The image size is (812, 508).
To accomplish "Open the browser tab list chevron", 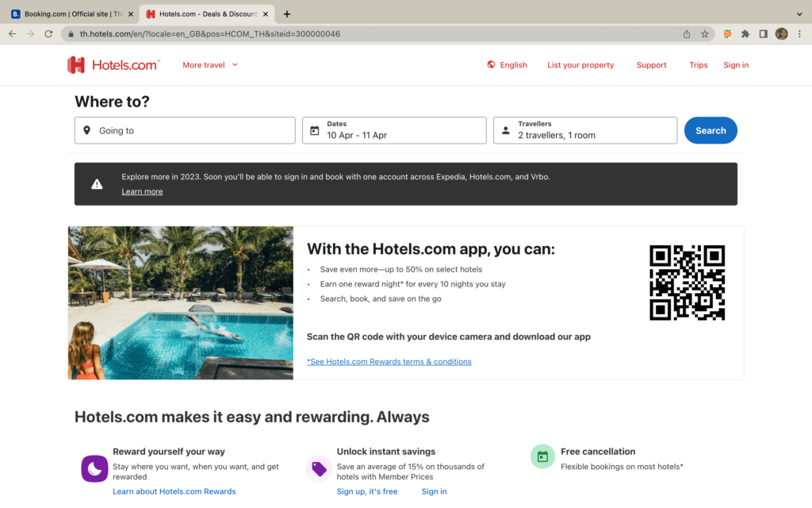I will 799,13.
